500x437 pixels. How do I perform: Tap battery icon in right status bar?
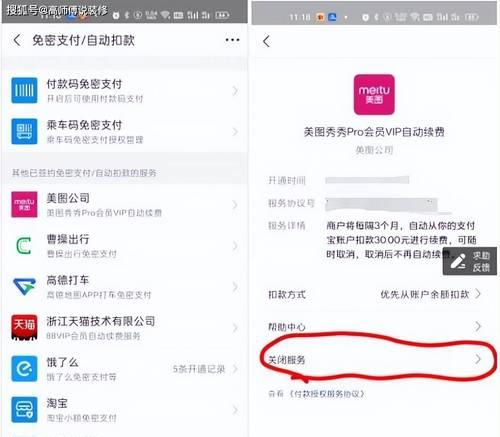tap(472, 17)
